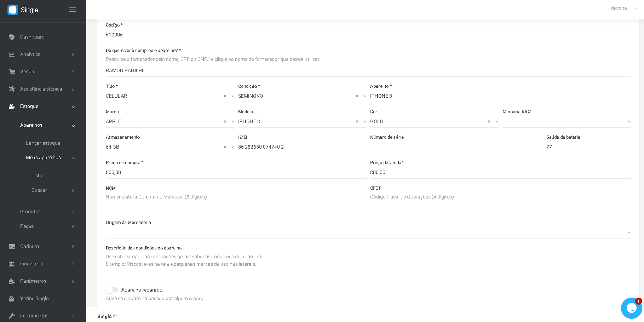Expand the devsite user menu
Image resolution: width=644 pixels, height=322 pixels.
[x=624, y=8]
